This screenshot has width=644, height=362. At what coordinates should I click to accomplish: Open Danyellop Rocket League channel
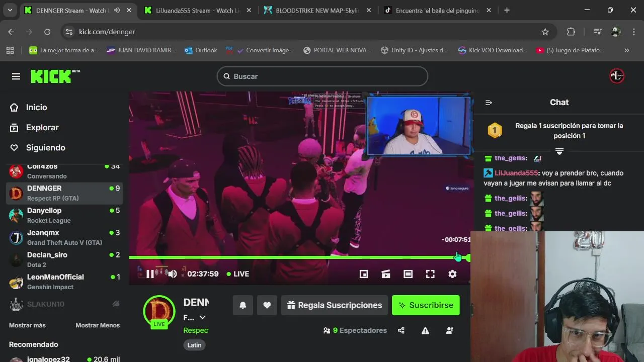click(64, 215)
